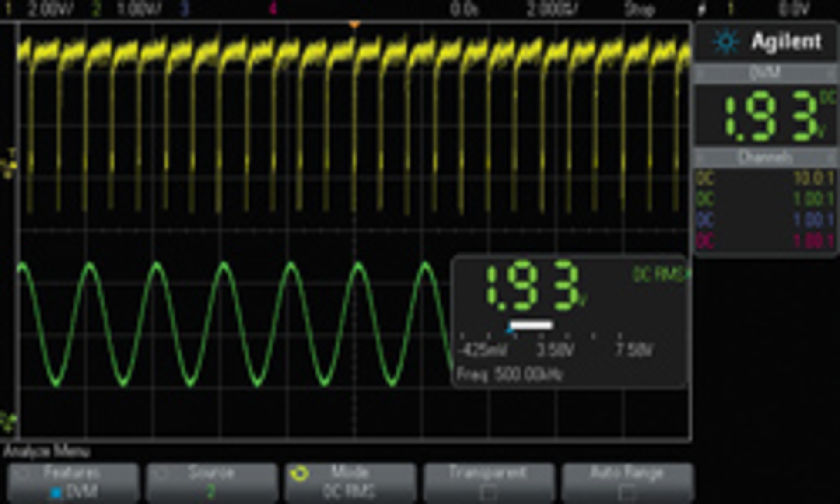
Task: Click the Stop run status label at top
Action: coord(639,9)
